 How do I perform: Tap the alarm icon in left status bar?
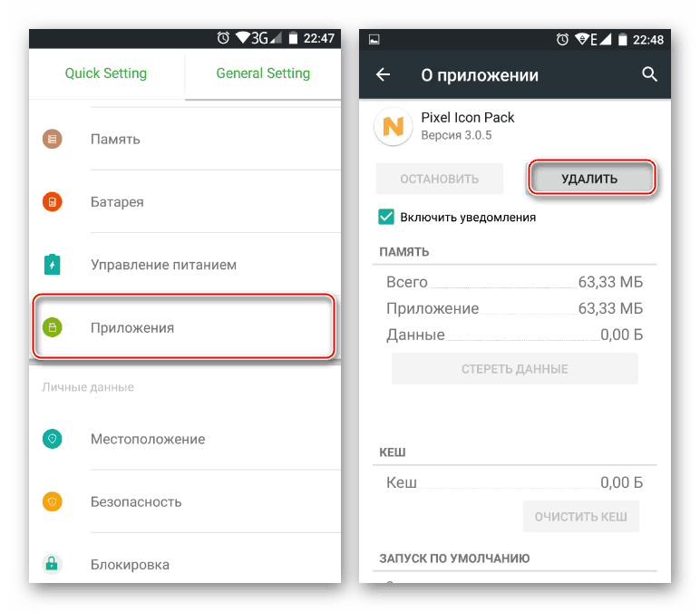click(x=223, y=38)
